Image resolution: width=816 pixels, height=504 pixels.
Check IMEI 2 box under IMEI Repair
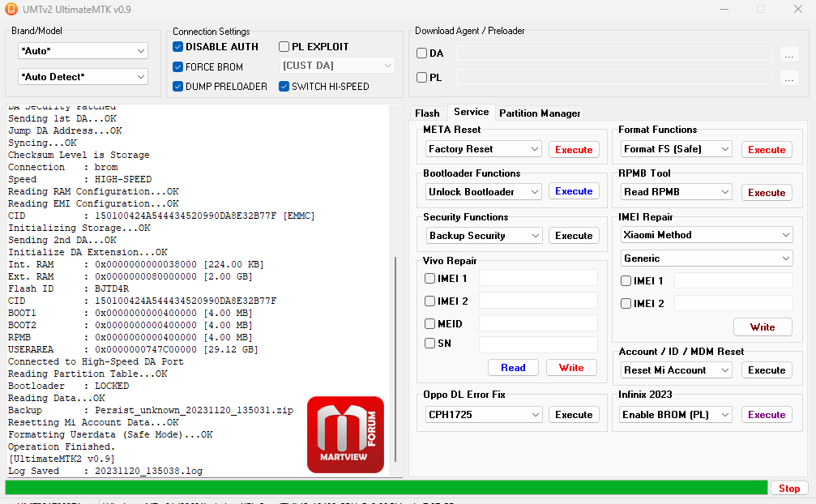626,303
